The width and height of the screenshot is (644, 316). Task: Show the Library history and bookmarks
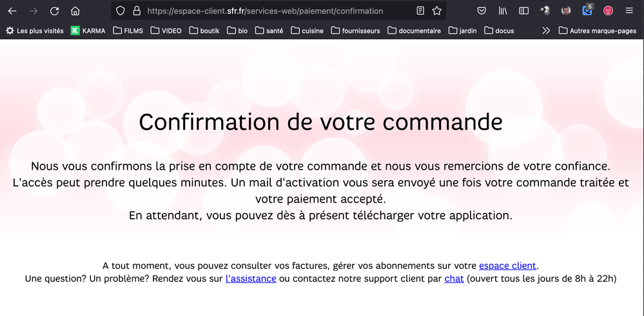tap(503, 11)
